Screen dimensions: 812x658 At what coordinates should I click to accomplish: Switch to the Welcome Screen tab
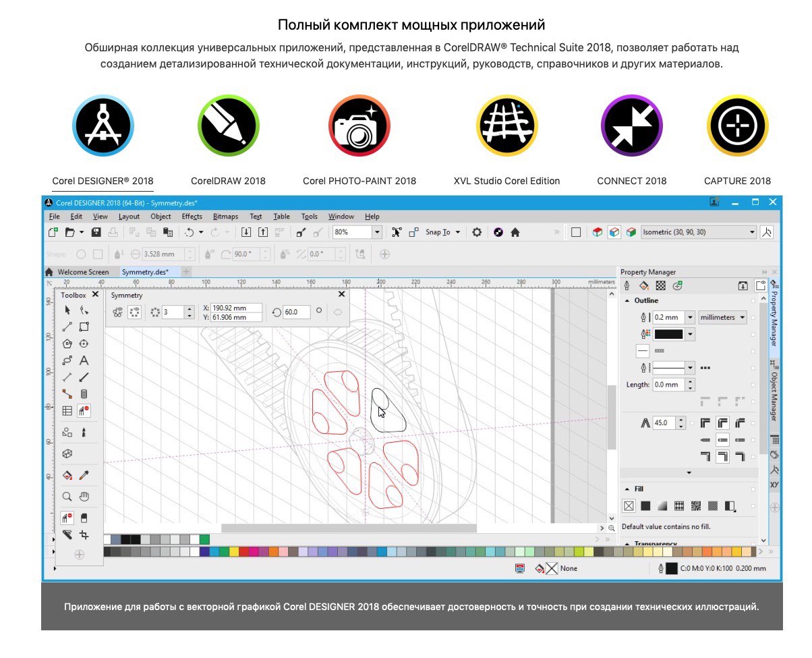coord(83,272)
